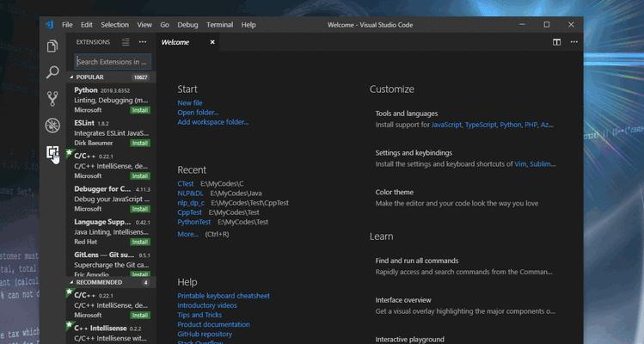Open the Help menu

click(248, 25)
